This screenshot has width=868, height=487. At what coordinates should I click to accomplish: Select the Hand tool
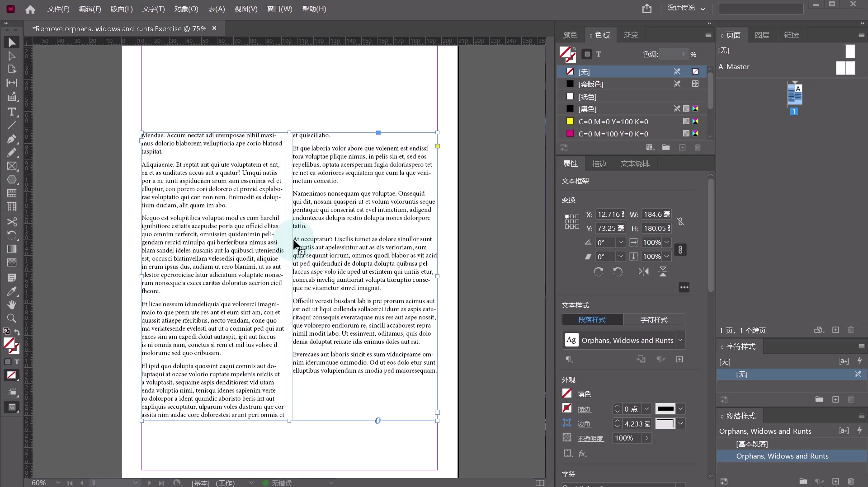coord(12,305)
